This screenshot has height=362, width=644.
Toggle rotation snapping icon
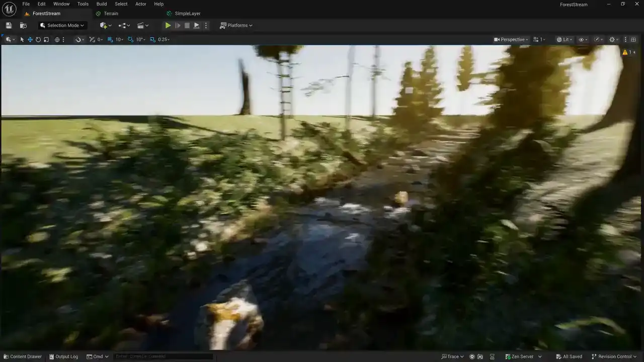click(x=131, y=39)
